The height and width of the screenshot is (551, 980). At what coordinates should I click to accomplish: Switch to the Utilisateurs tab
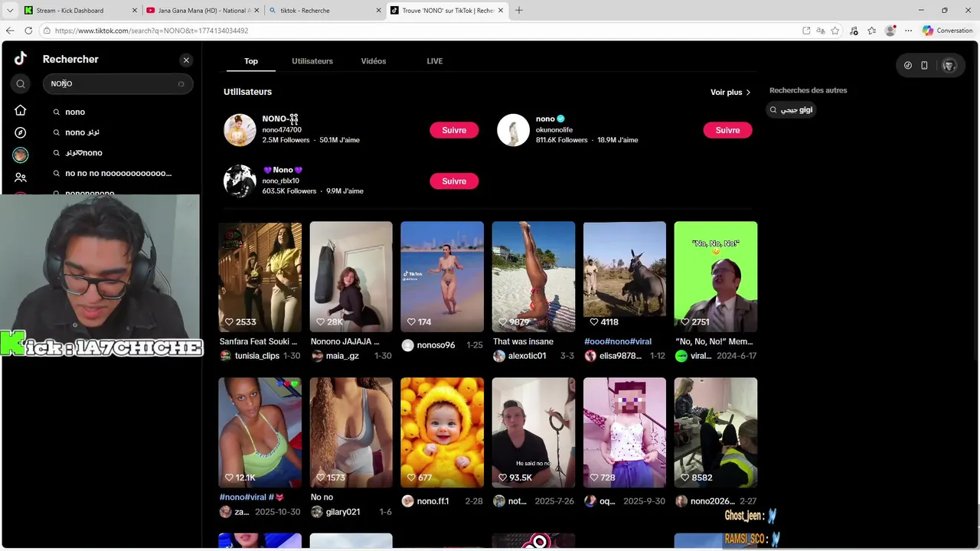coord(312,61)
